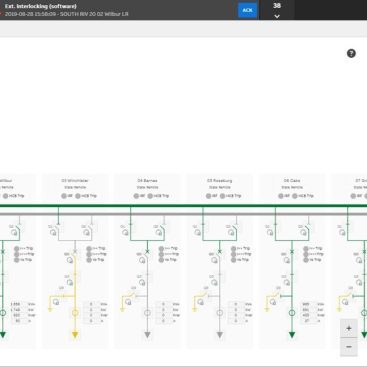Expand the alarm list chevron under 38
The width and height of the screenshot is (367, 367).
pos(277,16)
